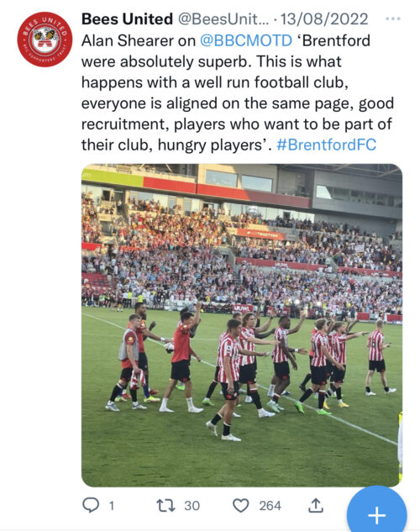Open the 13/08/2022 tweet timestamp
Image resolution: width=420 pixels, height=532 pixels.
click(324, 19)
